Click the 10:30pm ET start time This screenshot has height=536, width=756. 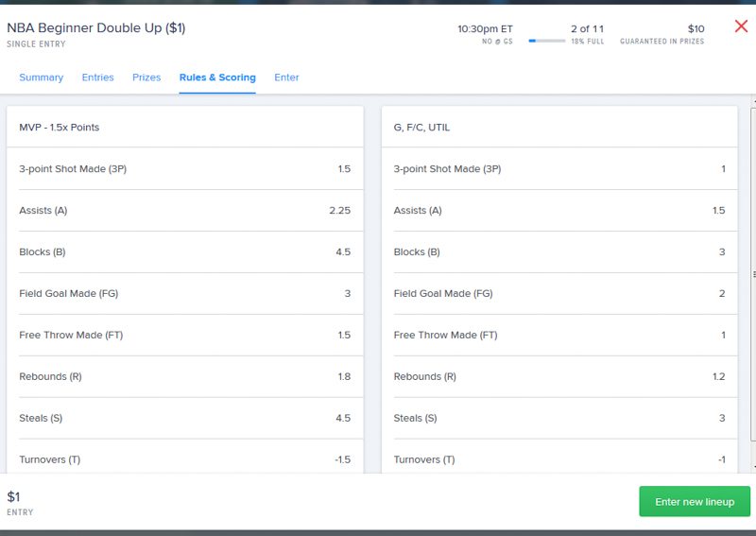click(x=485, y=29)
